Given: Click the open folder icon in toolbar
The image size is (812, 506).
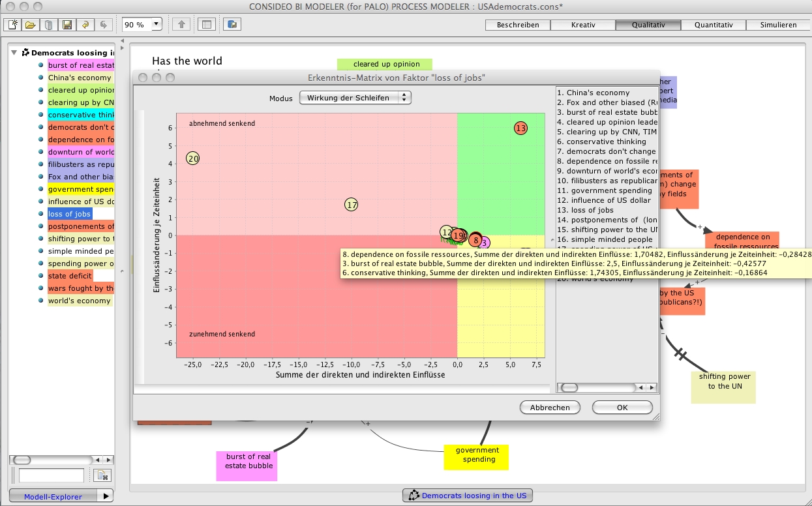Looking at the screenshot, I should point(30,25).
